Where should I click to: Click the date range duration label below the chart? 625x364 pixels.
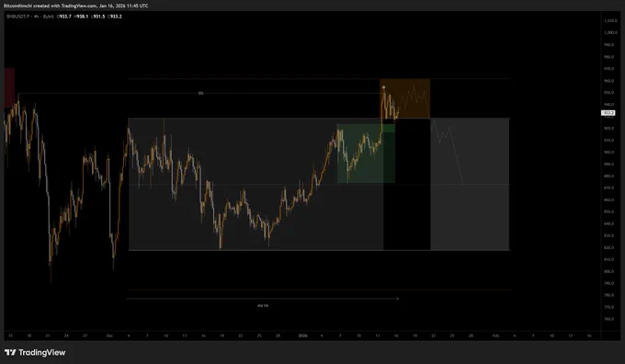tap(263, 306)
